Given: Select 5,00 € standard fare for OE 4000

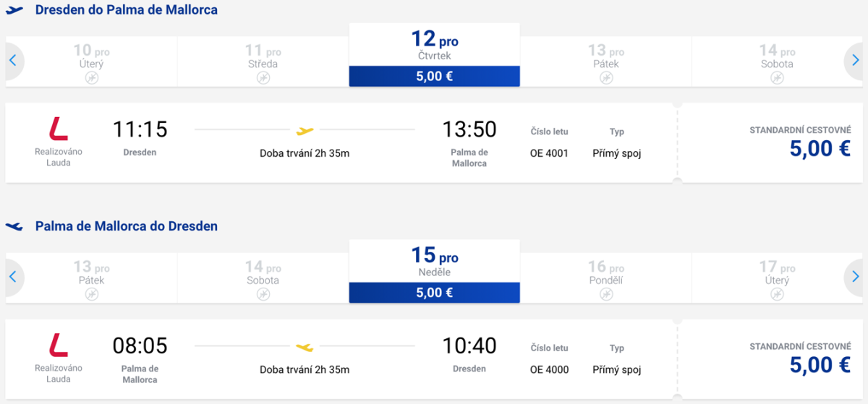Looking at the screenshot, I should pyautogui.click(x=819, y=364).
